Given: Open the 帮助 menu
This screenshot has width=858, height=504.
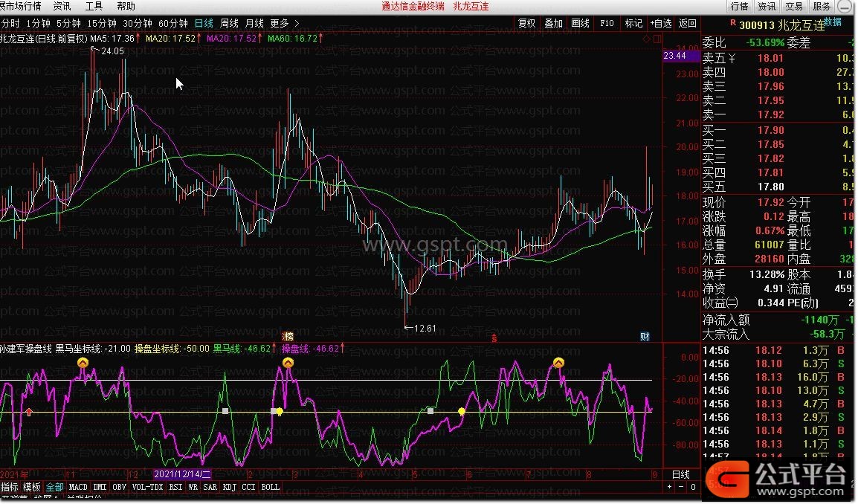Looking at the screenshot, I should coord(126,6).
